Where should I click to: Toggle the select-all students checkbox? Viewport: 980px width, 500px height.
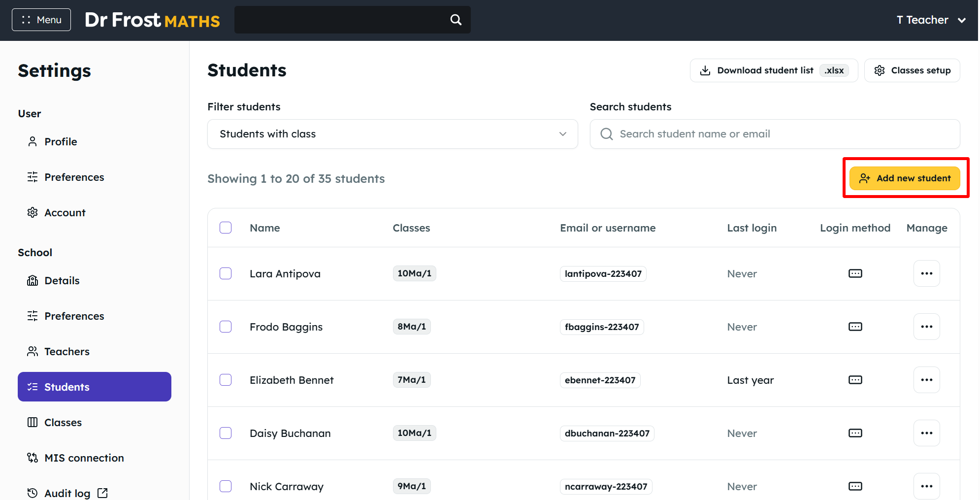(226, 228)
